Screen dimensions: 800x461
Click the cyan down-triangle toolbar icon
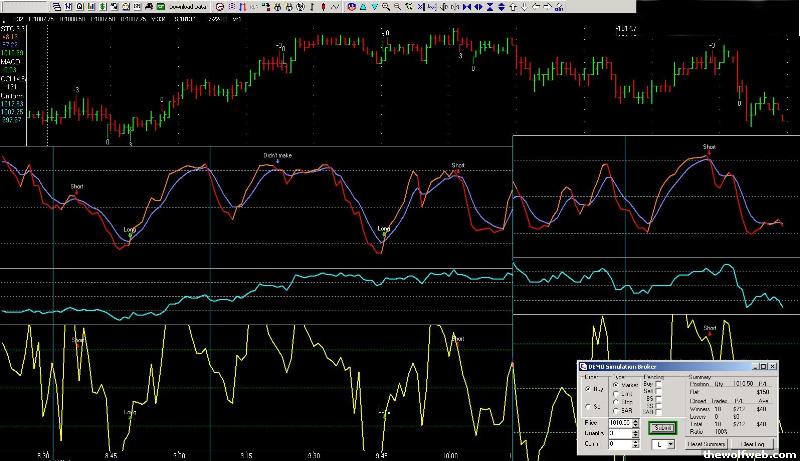[x=374, y=7]
